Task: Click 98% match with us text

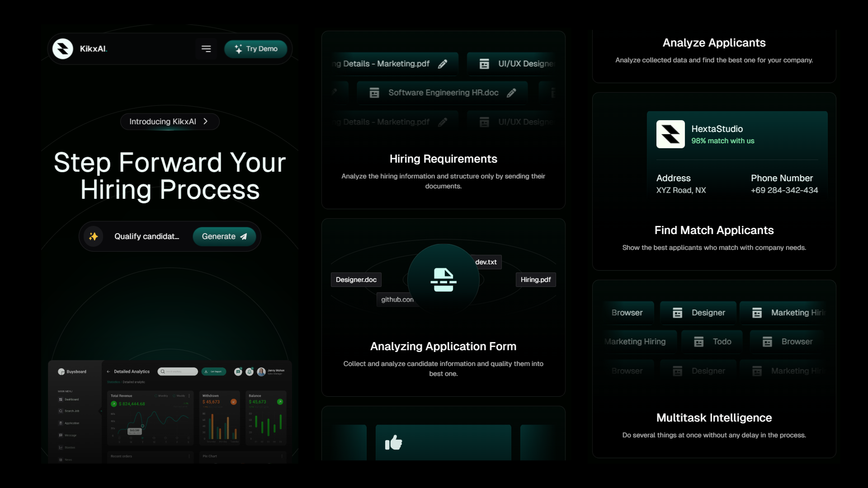Action: click(723, 141)
